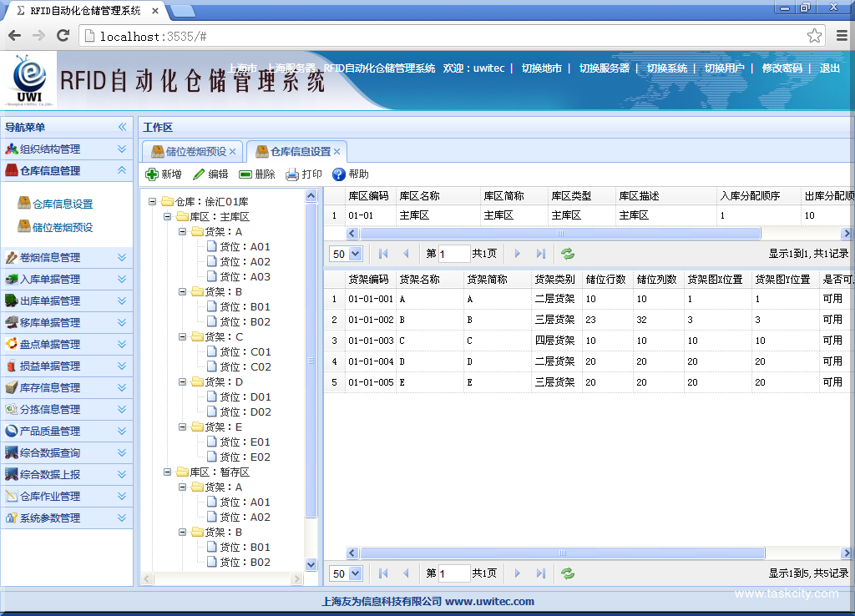The width and height of the screenshot is (855, 616).
Task: Click the 储位卷烟预设 sidebar item icon
Action: click(26, 226)
